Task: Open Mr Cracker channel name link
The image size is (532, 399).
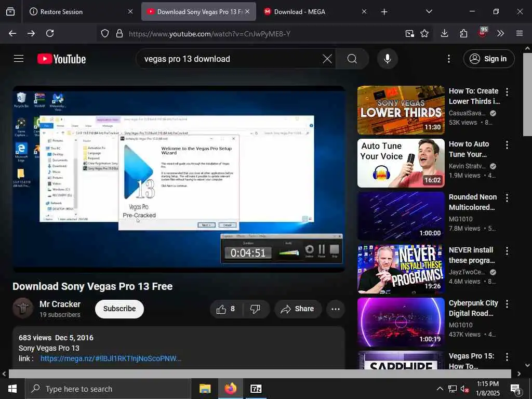Action: (x=60, y=304)
